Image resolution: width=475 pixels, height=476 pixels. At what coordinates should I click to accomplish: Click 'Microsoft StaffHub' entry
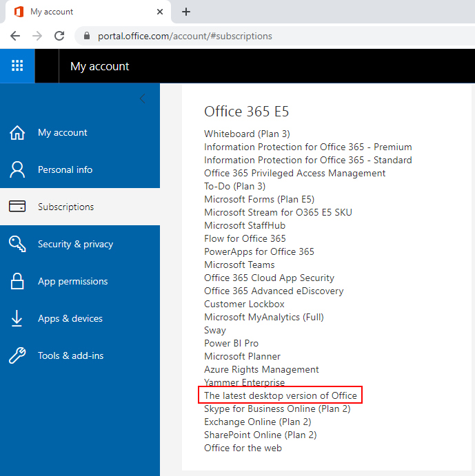click(245, 225)
